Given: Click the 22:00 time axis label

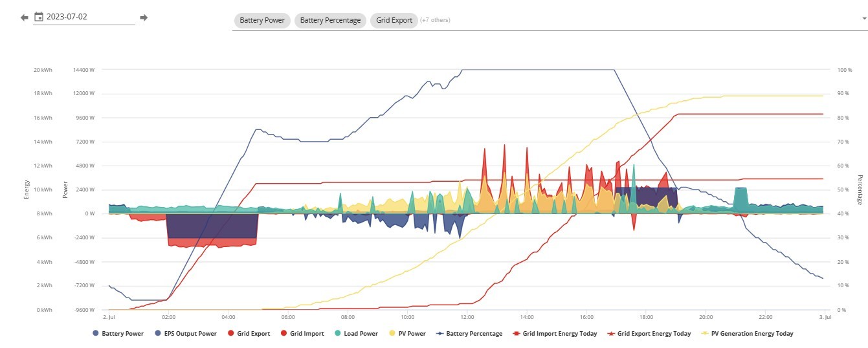Looking at the screenshot, I should (766, 318).
